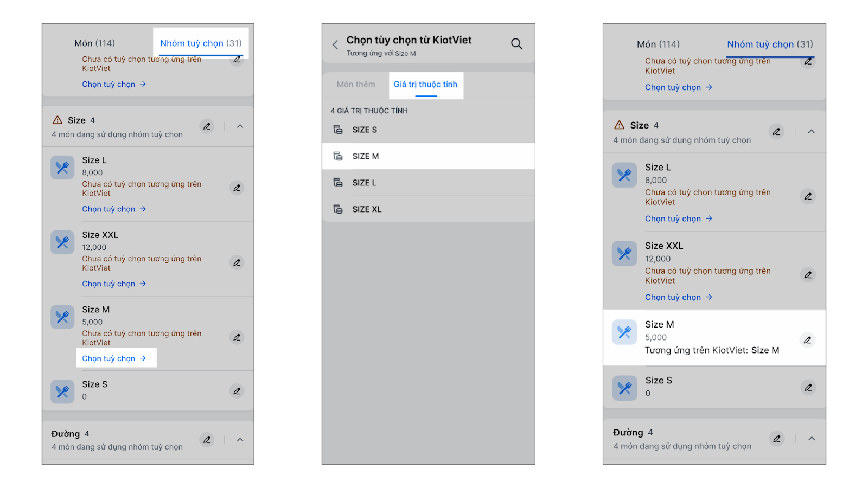This screenshot has height=488, width=868.
Task: Collapse the Đường group in the right panel
Action: [812, 439]
